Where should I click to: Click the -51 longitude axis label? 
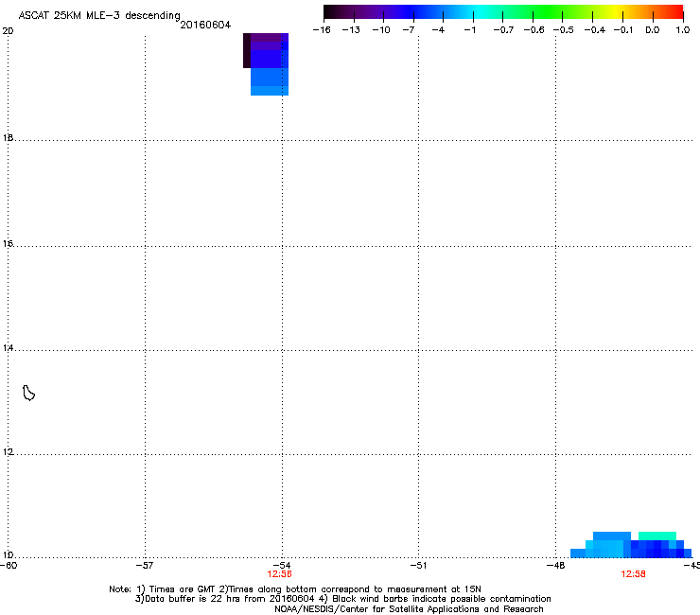point(418,566)
